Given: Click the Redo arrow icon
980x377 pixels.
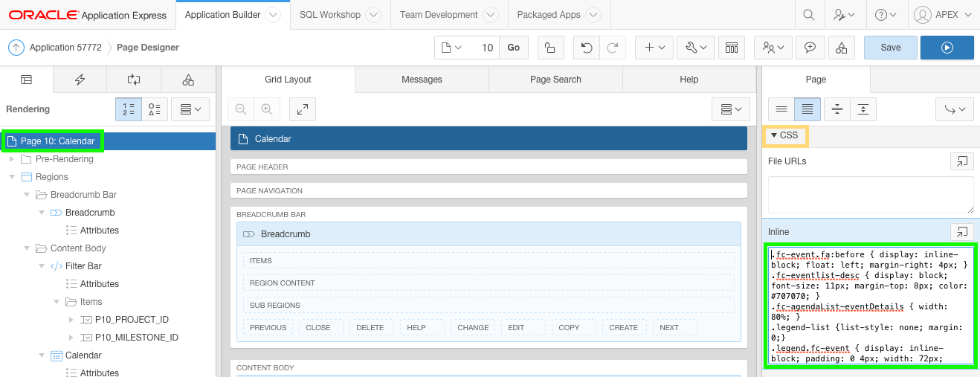Looking at the screenshot, I should pyautogui.click(x=613, y=48).
